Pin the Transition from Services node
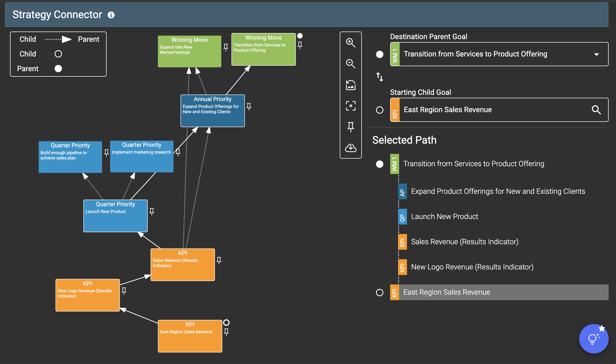 (300, 45)
